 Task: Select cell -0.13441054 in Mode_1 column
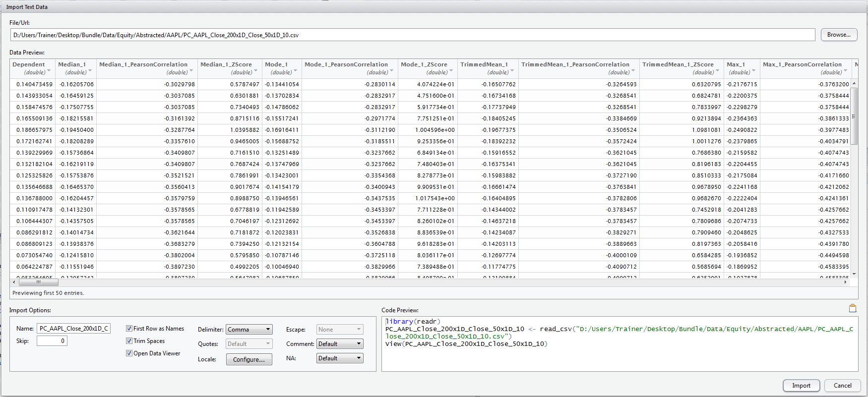[x=282, y=84]
